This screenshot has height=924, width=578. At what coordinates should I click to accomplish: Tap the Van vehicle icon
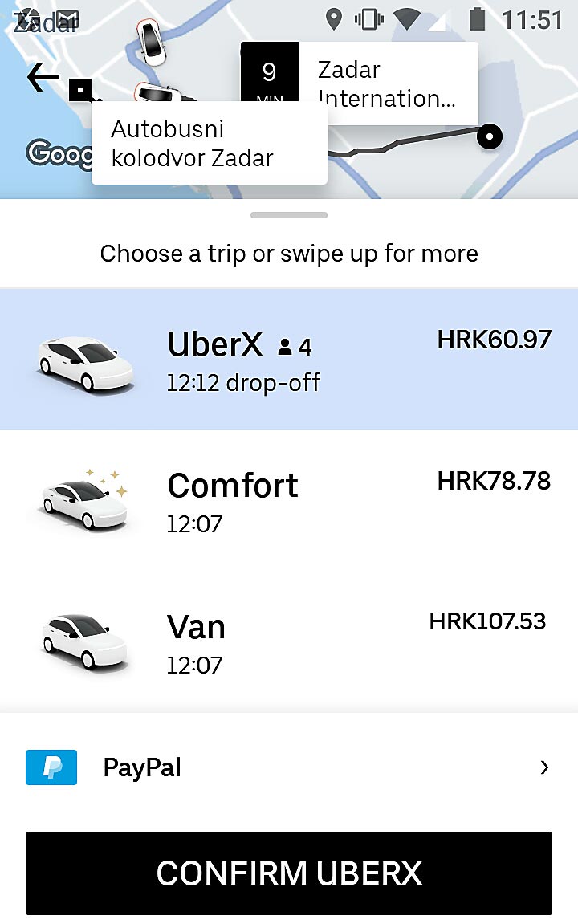(x=85, y=641)
